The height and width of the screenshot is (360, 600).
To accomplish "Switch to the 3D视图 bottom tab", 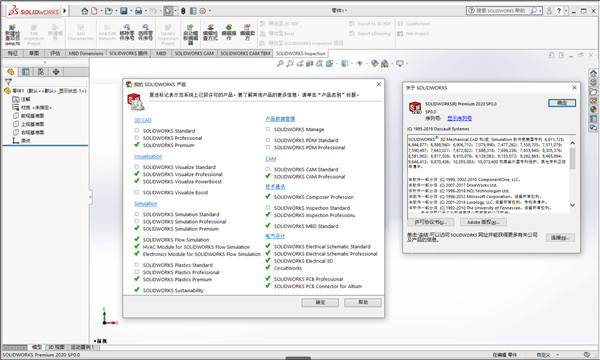I will [56, 347].
